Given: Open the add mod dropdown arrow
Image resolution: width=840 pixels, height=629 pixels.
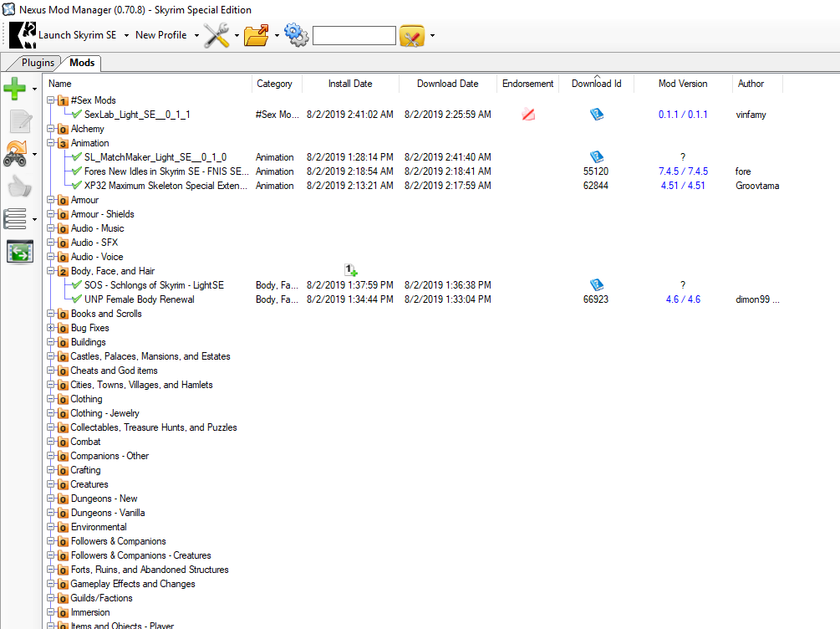Looking at the screenshot, I should tap(34, 89).
